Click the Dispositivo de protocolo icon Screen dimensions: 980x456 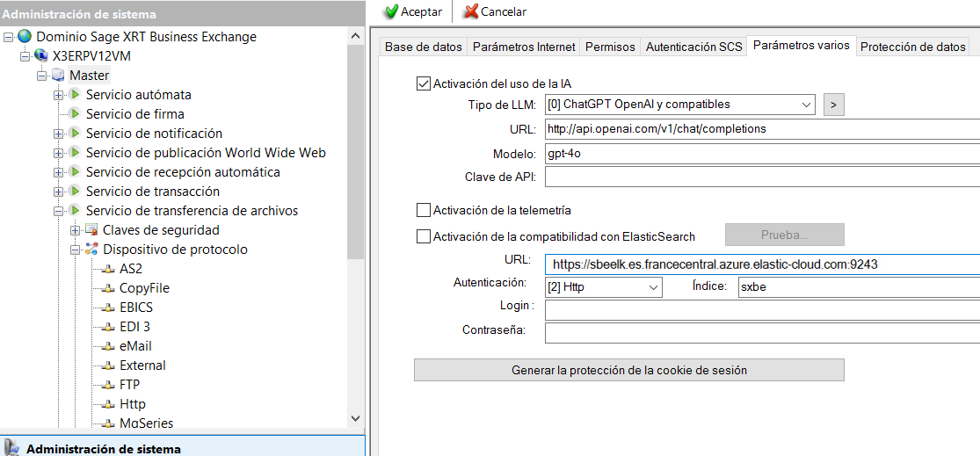[x=91, y=250]
